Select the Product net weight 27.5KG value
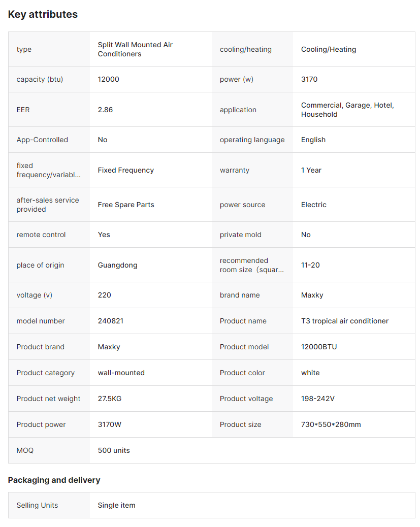 109,399
